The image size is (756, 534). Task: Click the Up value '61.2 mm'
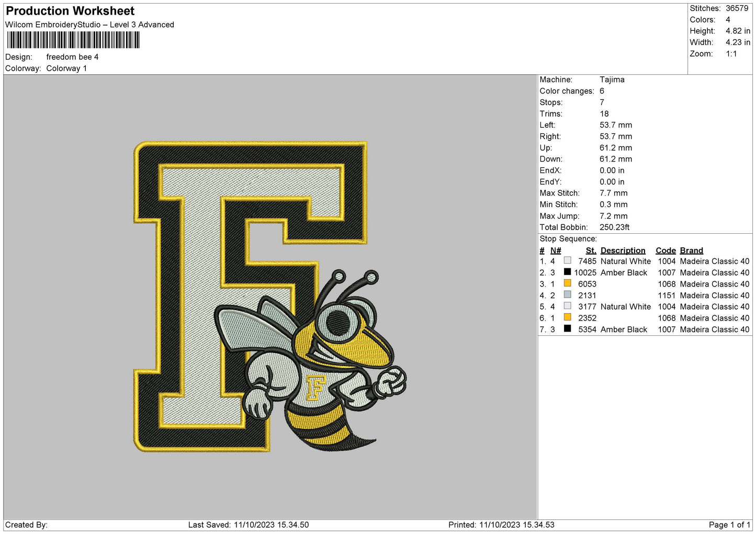tap(616, 148)
